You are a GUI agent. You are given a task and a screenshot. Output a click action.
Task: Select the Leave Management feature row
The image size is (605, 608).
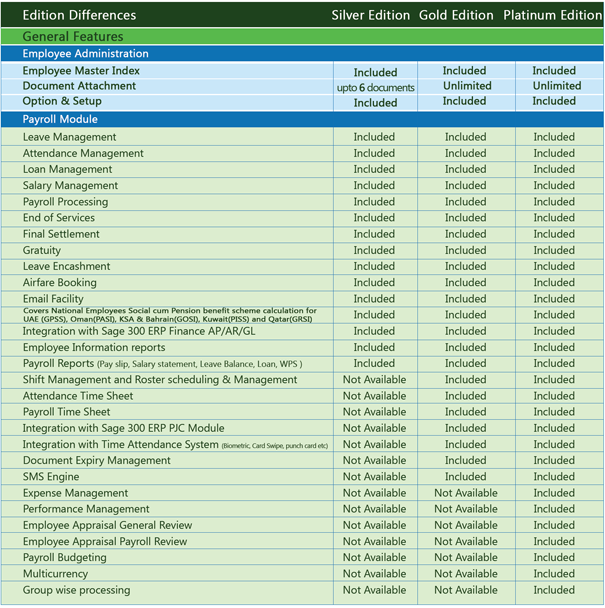click(302, 137)
